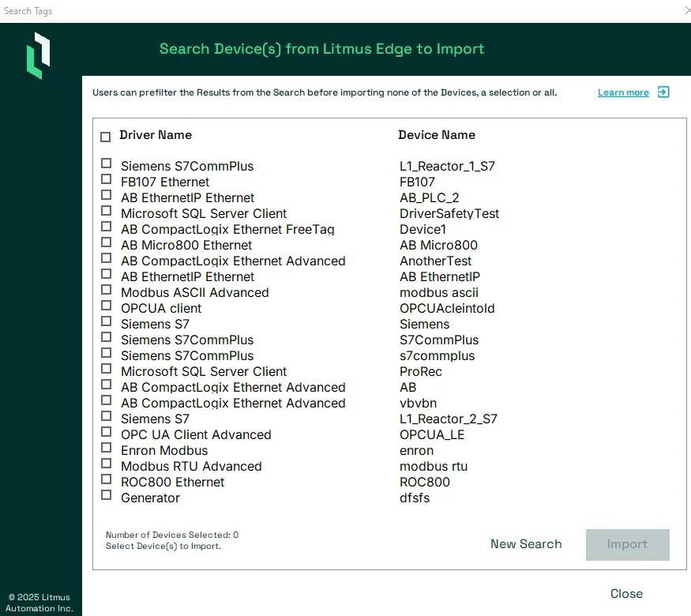691x616 pixels.
Task: Check the box for device S7CommPlus
Action: tap(106, 337)
